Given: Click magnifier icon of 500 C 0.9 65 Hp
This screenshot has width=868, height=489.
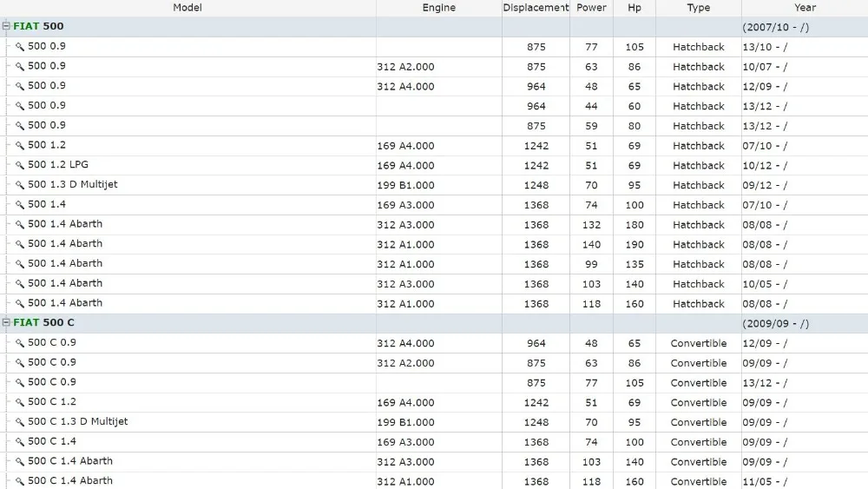Looking at the screenshot, I should click(x=20, y=343).
